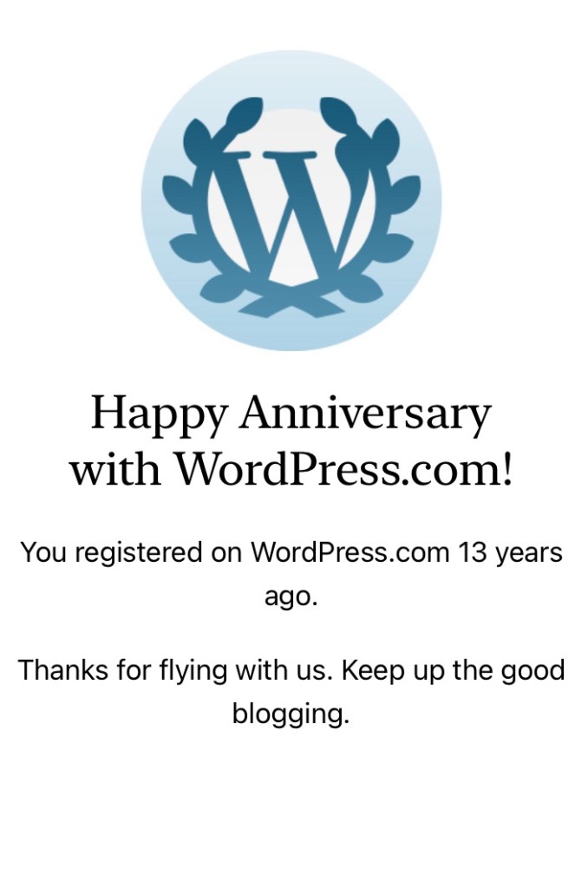The height and width of the screenshot is (887, 588).
Task: Click the word "blogging." at the bottom
Action: tap(291, 715)
